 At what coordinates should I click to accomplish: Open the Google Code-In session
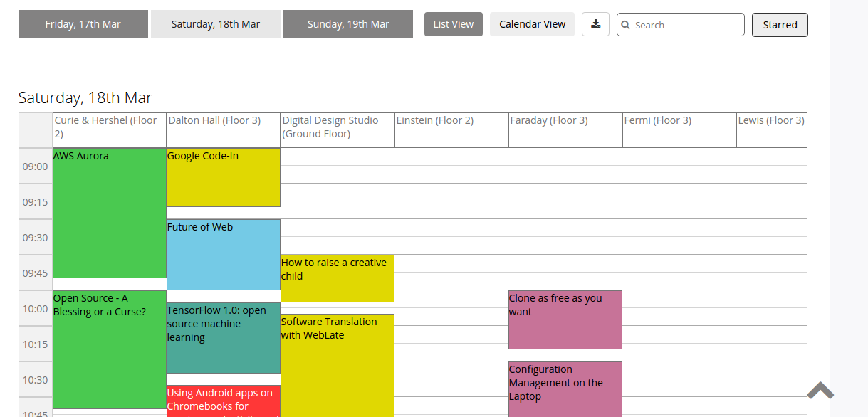click(224, 177)
